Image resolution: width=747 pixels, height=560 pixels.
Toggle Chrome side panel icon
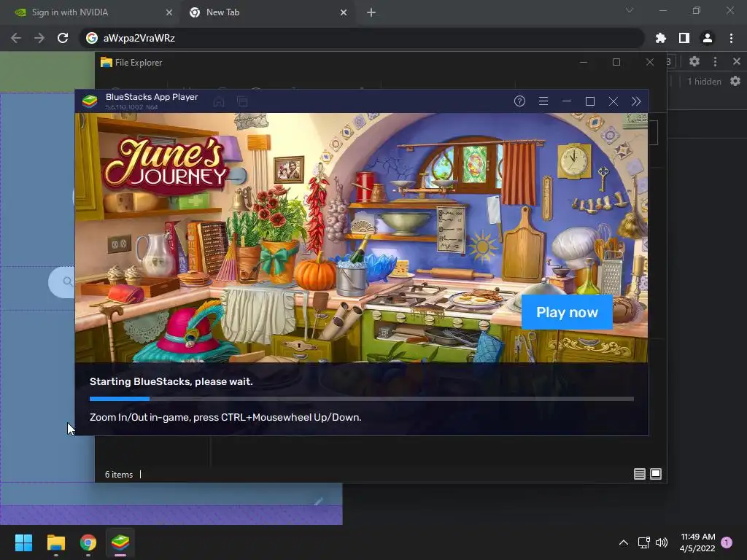[x=684, y=38]
